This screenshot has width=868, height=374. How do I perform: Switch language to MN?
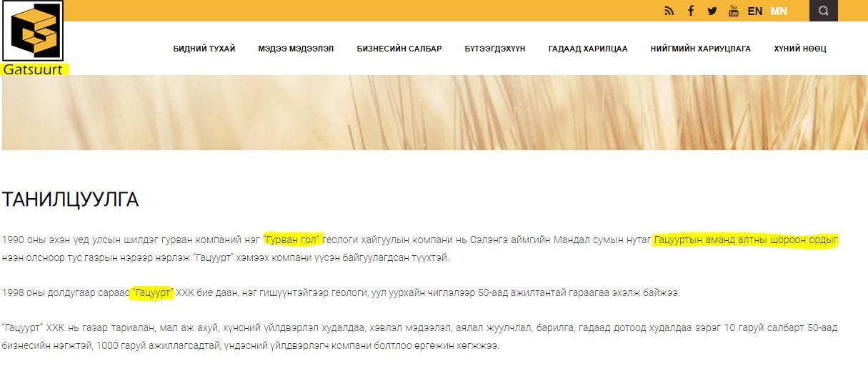(x=779, y=11)
